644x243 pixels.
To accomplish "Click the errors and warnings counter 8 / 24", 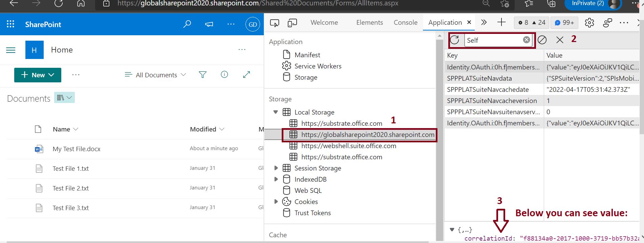I will pos(532,23).
